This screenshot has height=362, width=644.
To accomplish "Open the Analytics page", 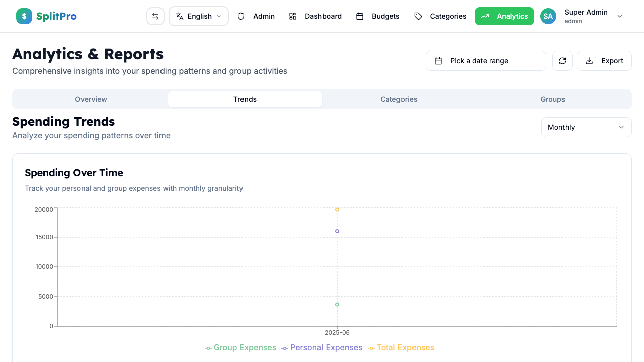I will click(504, 16).
